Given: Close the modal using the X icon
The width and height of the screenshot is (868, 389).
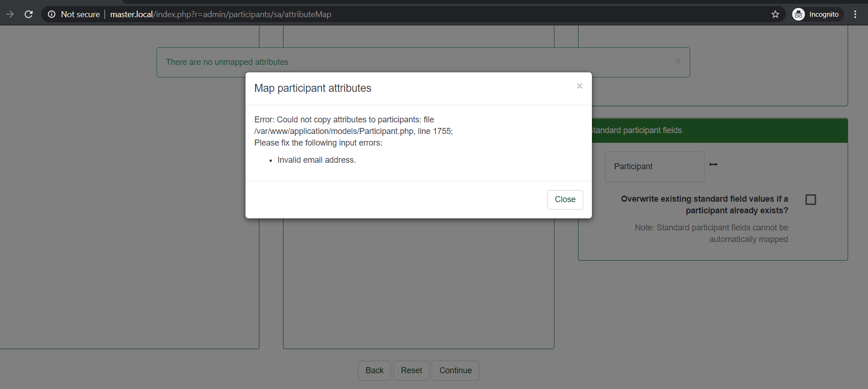Looking at the screenshot, I should (x=579, y=86).
